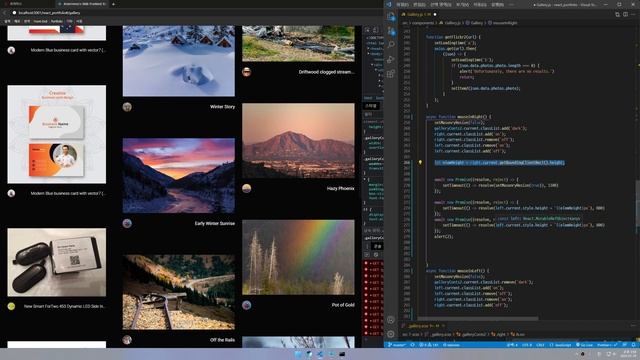This screenshot has width=640, height=360.
Task: Open the VS Code icon in the taskbar
Action: (320, 354)
